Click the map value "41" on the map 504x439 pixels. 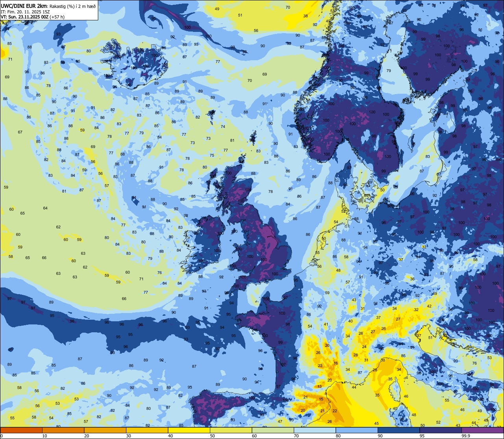[326, 324]
